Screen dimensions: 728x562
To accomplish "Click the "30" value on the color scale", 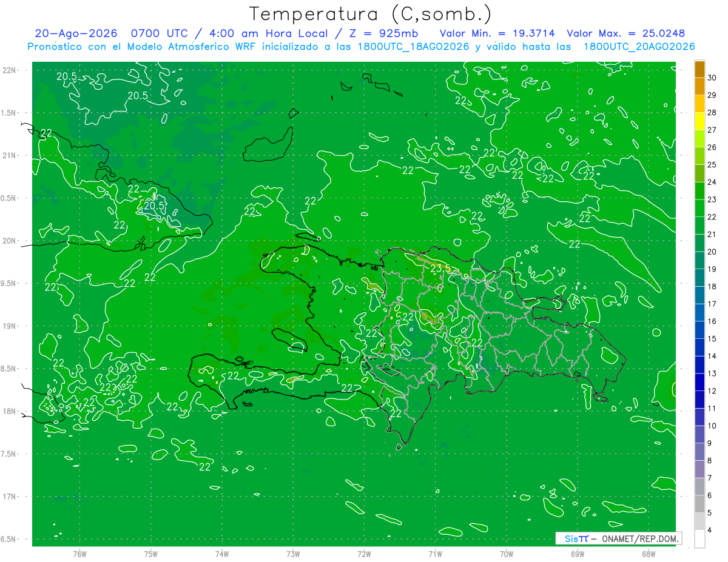I will pos(712,78).
